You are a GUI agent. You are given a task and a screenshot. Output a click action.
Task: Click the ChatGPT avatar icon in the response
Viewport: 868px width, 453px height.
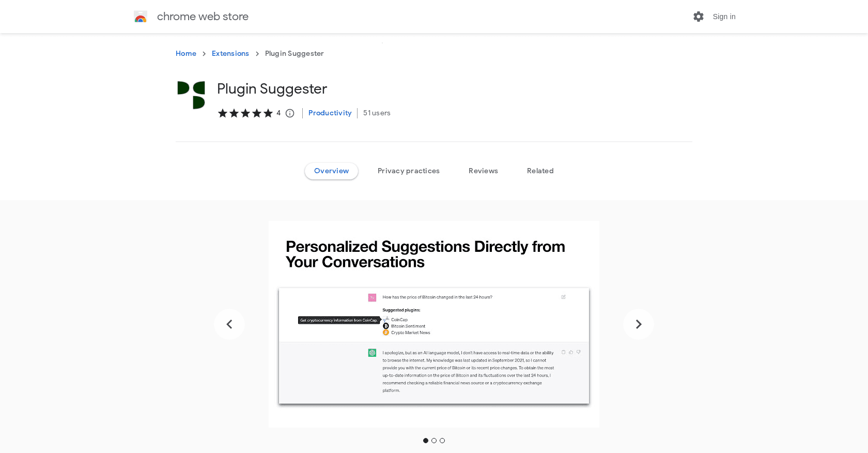tap(371, 352)
